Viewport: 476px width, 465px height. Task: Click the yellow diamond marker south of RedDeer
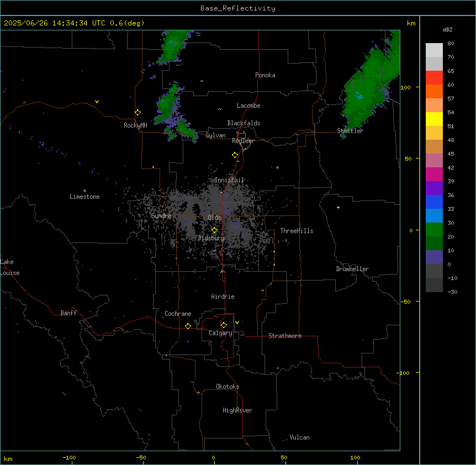pos(235,155)
